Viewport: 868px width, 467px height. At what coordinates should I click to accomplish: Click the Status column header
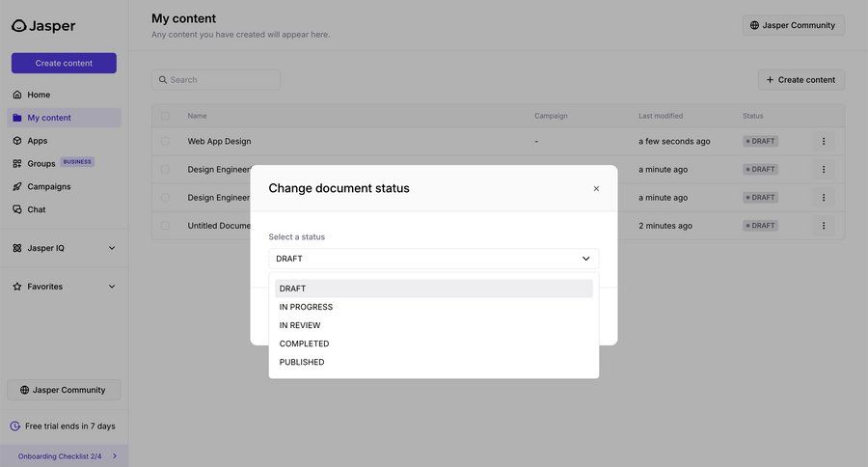point(753,116)
